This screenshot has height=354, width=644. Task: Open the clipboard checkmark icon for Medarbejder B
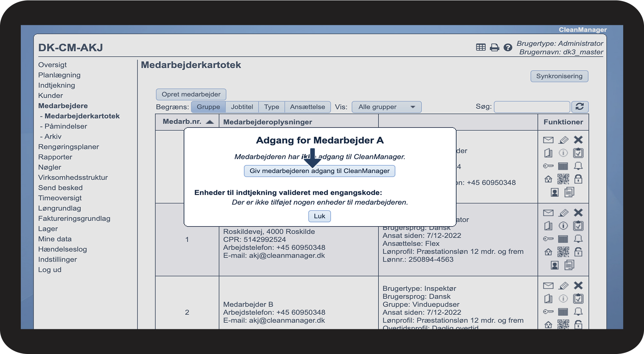click(578, 299)
